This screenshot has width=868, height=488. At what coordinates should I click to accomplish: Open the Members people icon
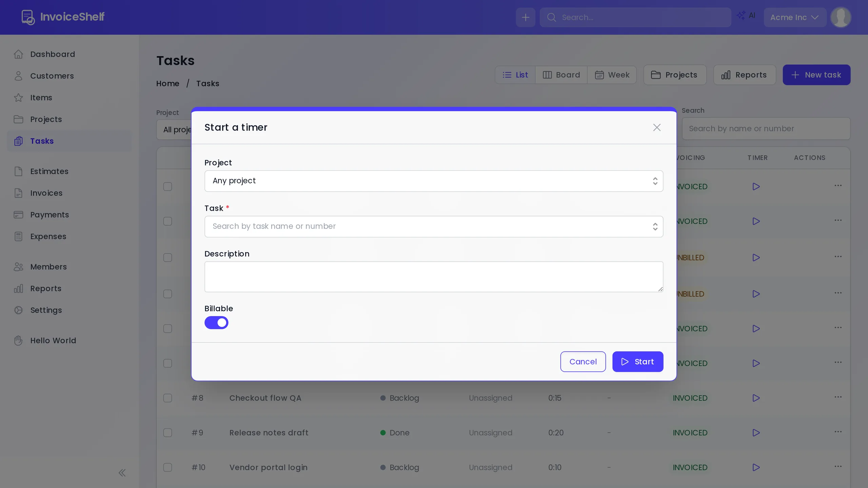[18, 267]
